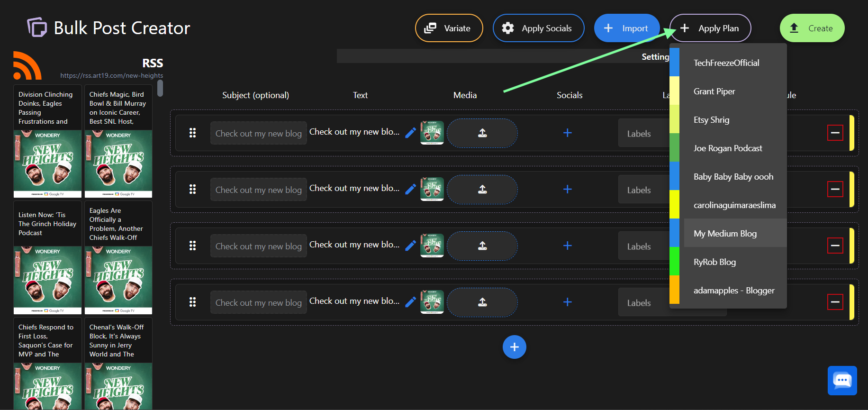Click the Bulk Post Creator logo icon
Screen dimensions: 868x410
pos(37,27)
